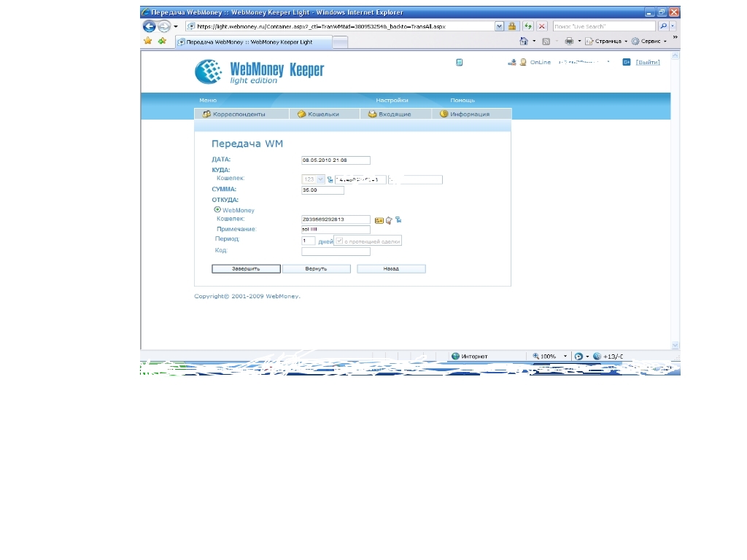The image size is (747, 560).
Task: Expand the address bar history dropdown
Action: pos(499,26)
